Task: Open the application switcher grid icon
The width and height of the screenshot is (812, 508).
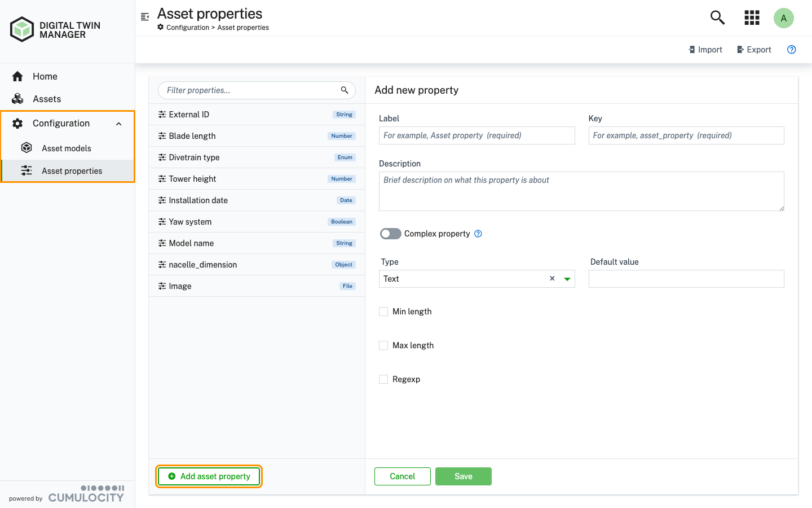Action: (752, 17)
